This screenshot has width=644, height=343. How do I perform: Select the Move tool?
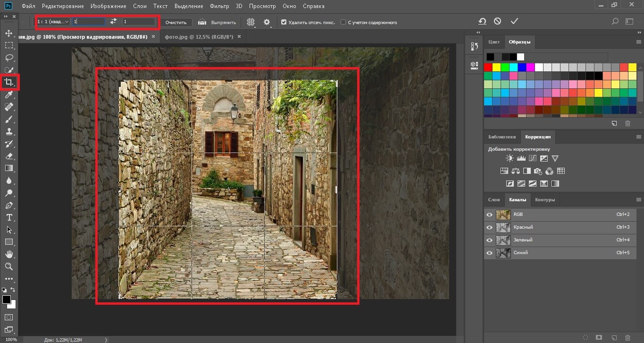pyautogui.click(x=8, y=33)
